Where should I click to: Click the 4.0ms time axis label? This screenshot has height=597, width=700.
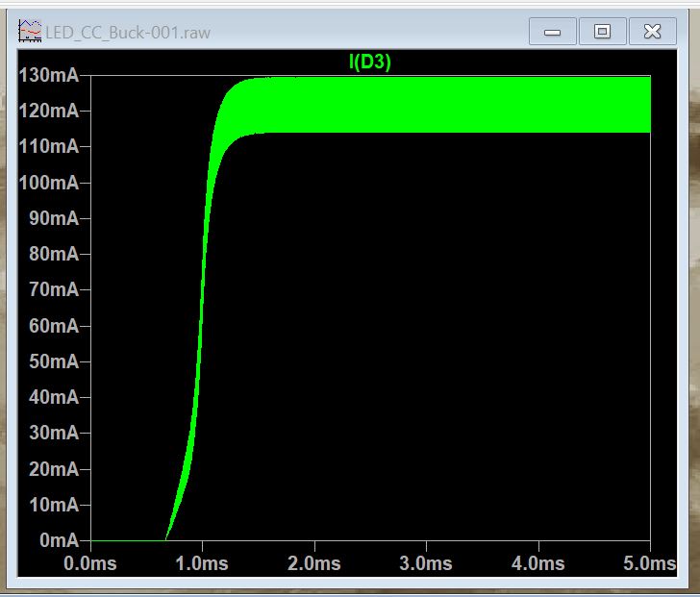[x=537, y=563]
